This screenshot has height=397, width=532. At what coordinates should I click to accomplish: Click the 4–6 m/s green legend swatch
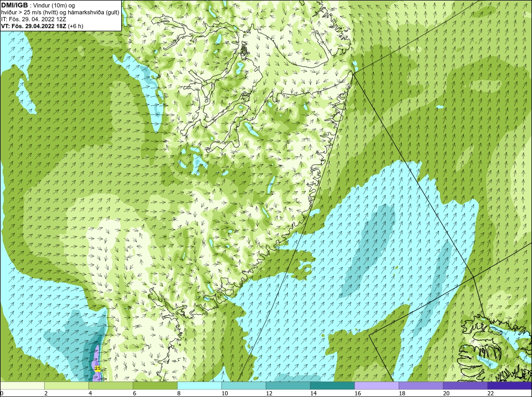[111, 385]
